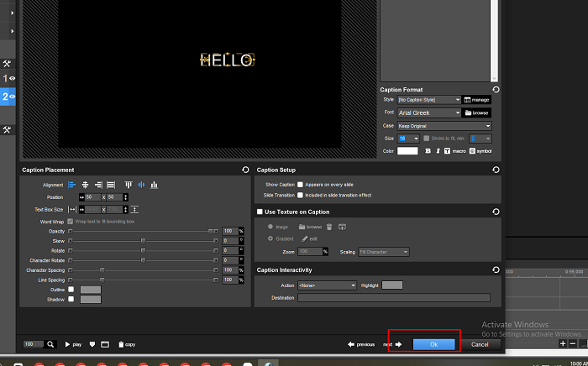Screen dimensions: 588x366
Task: Go to previous slide
Action: [361, 344]
